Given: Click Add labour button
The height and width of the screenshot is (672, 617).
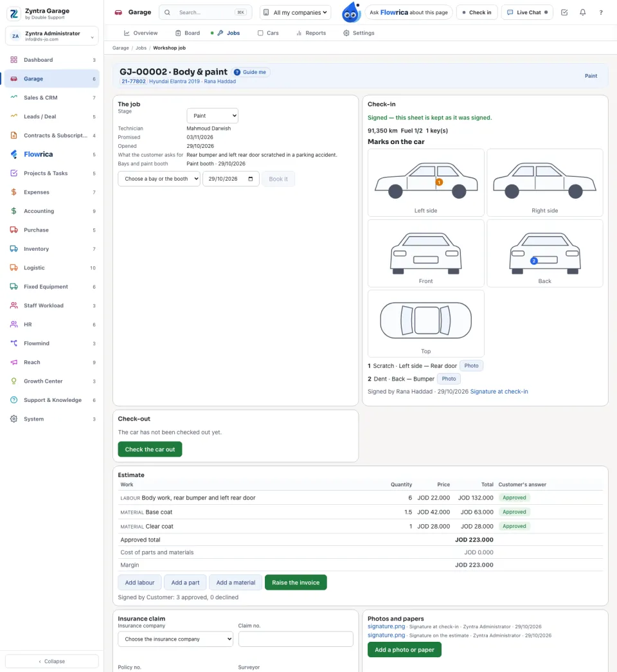Looking at the screenshot, I should tap(139, 583).
